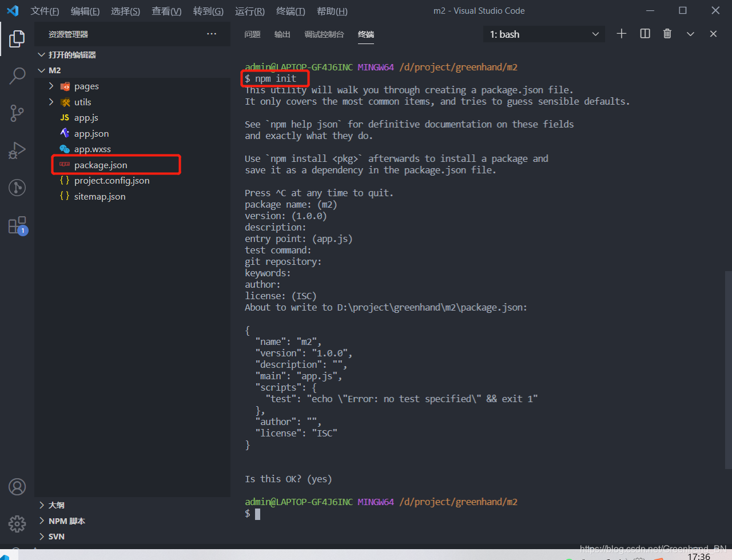
Task: Click the npm icon beside package.json
Action: tap(65, 165)
